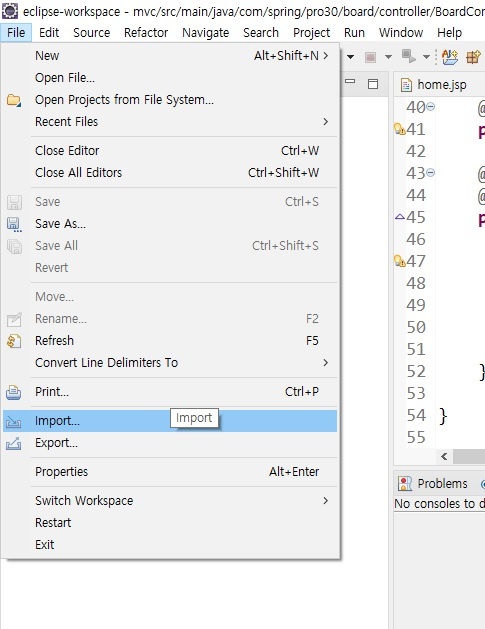Open the Refactor menu
Image resolution: width=485 pixels, height=629 pixels.
(x=146, y=32)
